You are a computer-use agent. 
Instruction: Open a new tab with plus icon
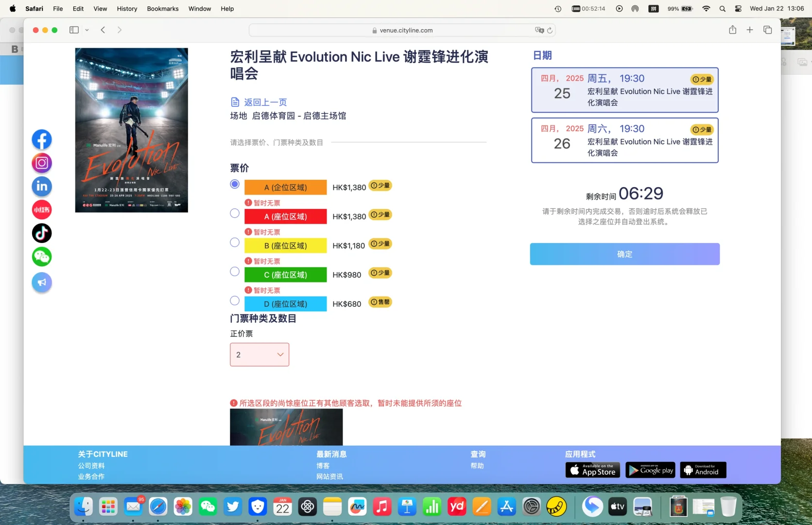pos(750,30)
